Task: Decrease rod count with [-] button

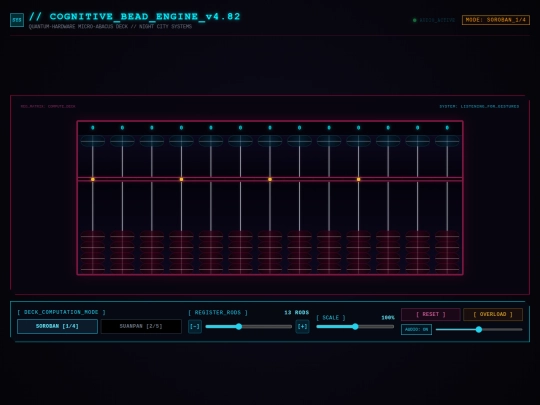Action: click(195, 326)
